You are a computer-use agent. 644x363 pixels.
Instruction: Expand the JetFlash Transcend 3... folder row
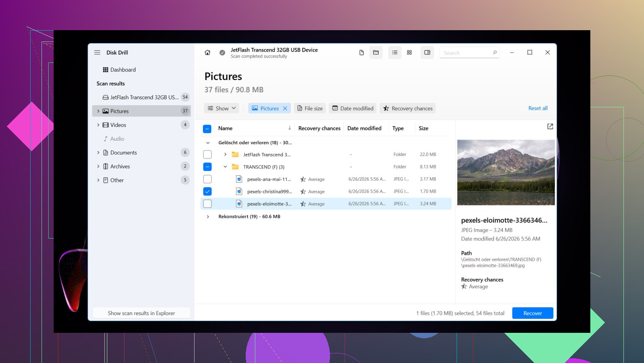tap(225, 154)
